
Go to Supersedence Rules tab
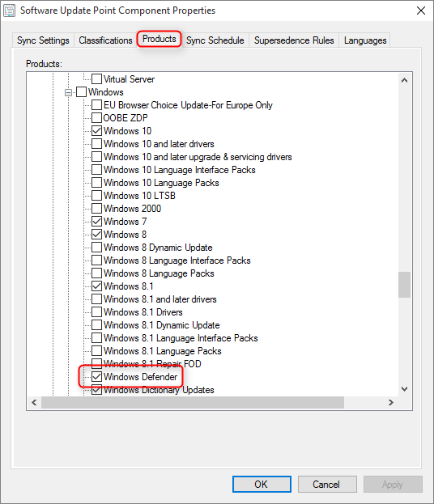[x=294, y=40]
